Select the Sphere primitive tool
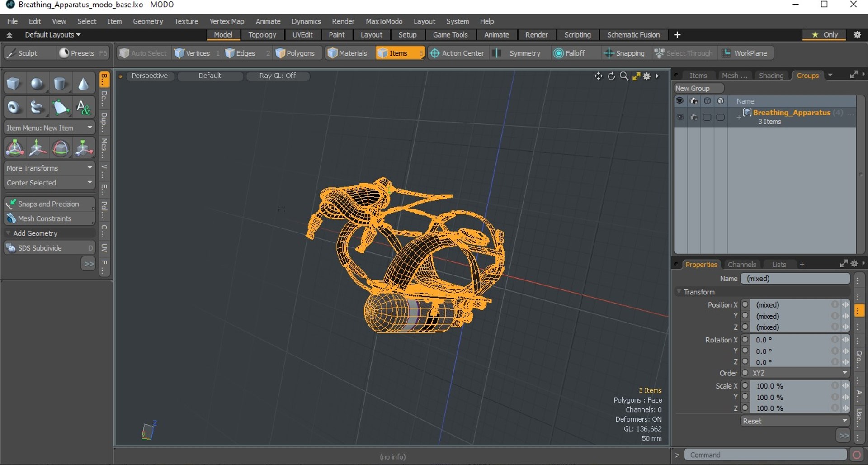The height and width of the screenshot is (465, 868). tap(37, 84)
